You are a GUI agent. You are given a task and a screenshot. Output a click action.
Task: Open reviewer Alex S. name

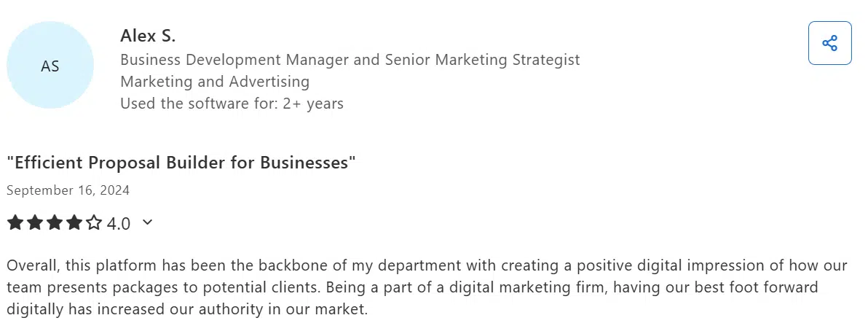[x=148, y=36]
